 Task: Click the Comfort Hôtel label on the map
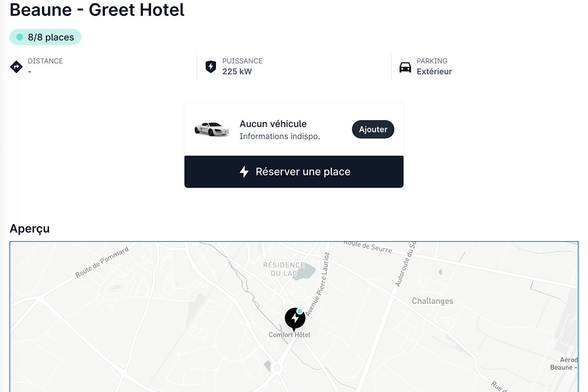click(x=289, y=335)
